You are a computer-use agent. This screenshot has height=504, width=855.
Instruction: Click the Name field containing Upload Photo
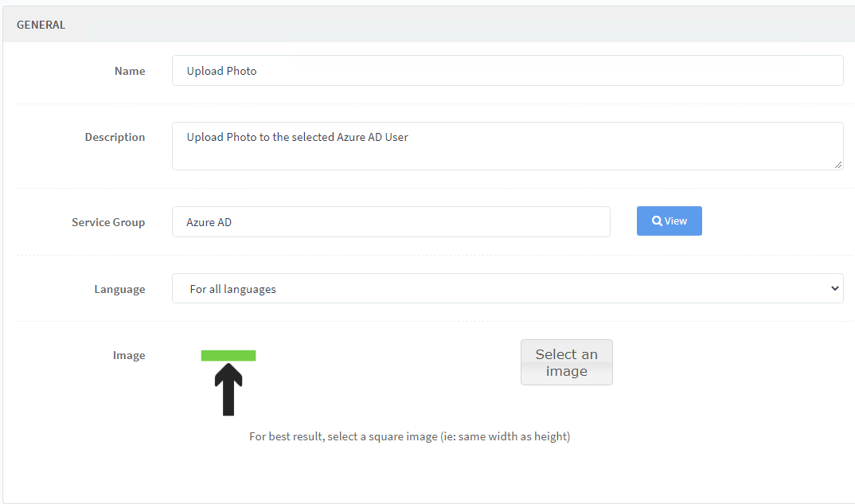click(508, 70)
